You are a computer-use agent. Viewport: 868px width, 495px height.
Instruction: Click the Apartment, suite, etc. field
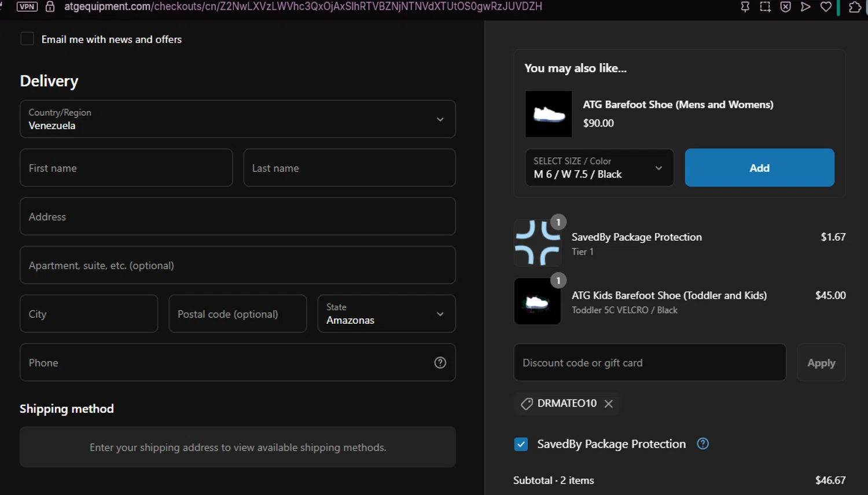point(238,265)
